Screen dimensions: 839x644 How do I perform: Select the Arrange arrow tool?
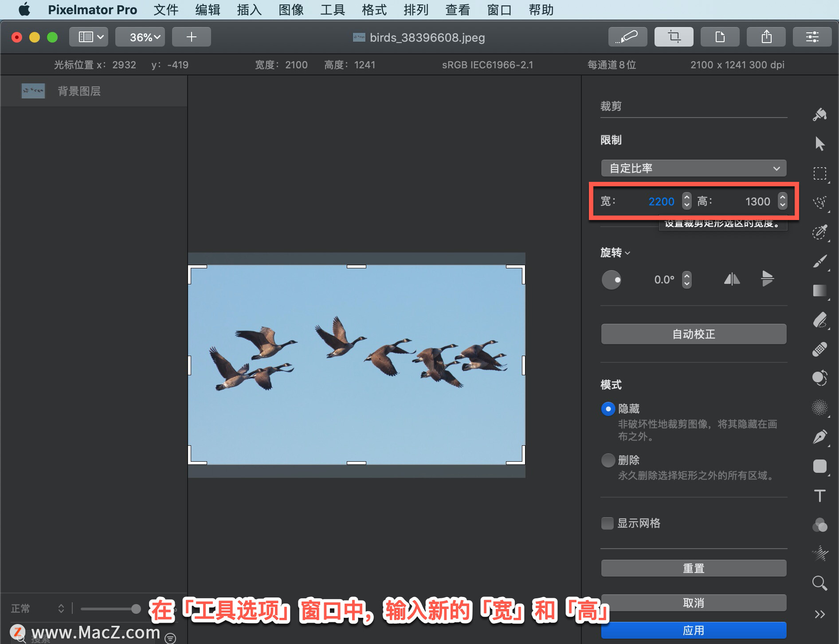pyautogui.click(x=819, y=144)
